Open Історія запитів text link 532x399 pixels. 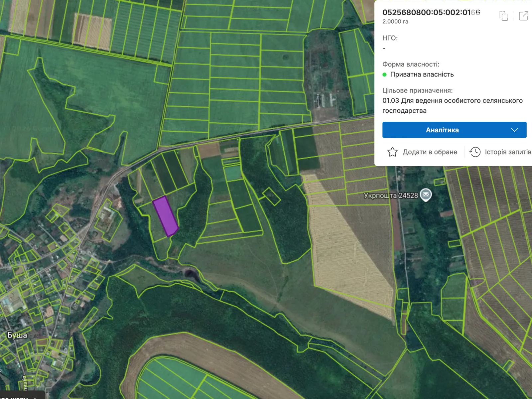[508, 152]
